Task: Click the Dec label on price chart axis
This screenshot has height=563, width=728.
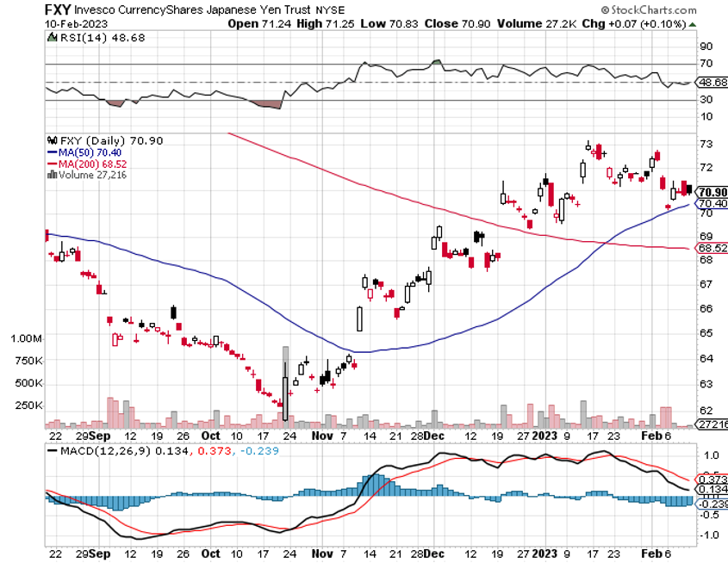Action: click(x=434, y=436)
